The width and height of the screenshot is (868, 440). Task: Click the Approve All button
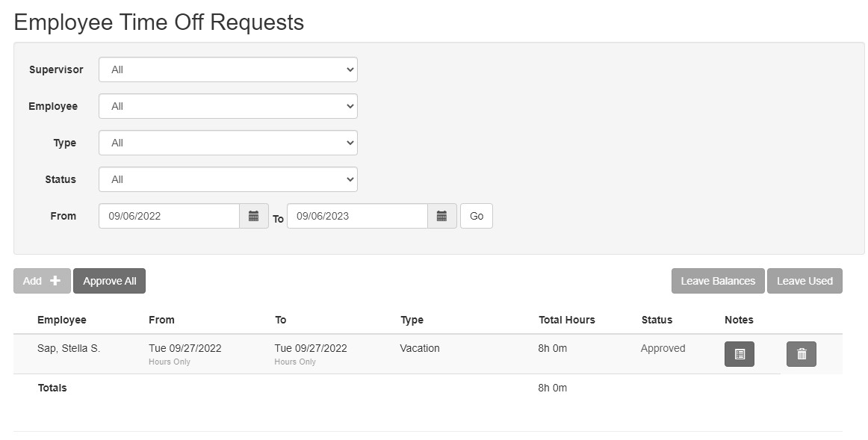[109, 281]
